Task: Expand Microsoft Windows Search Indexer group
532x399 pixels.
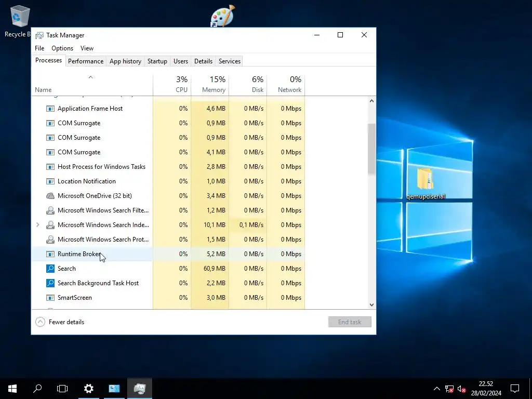Action: (x=38, y=225)
